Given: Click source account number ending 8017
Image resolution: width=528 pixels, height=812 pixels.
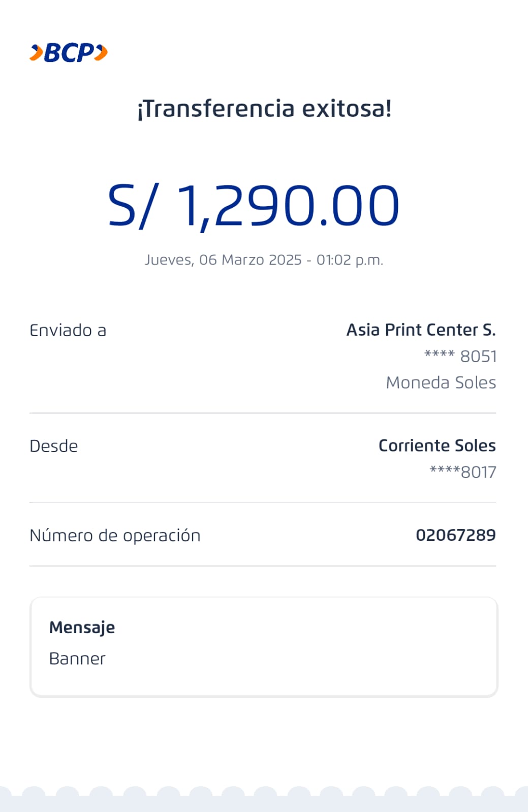Looking at the screenshot, I should (x=462, y=472).
